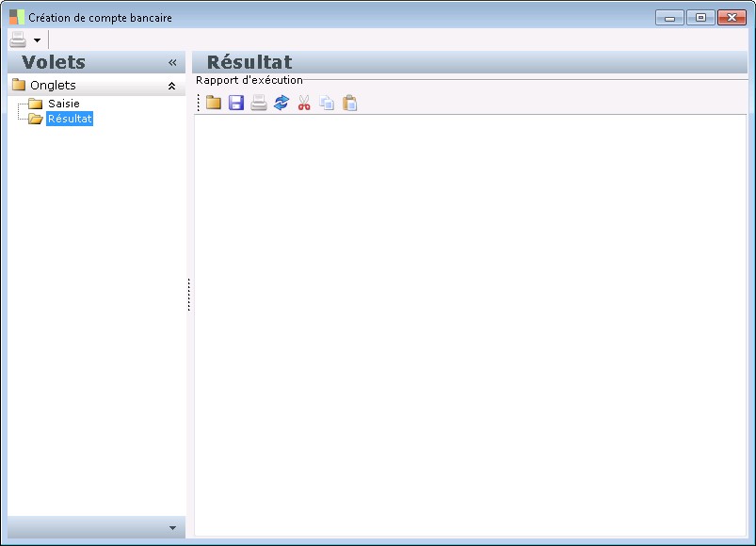Collapse the Volets panel with the double chevron

172,63
